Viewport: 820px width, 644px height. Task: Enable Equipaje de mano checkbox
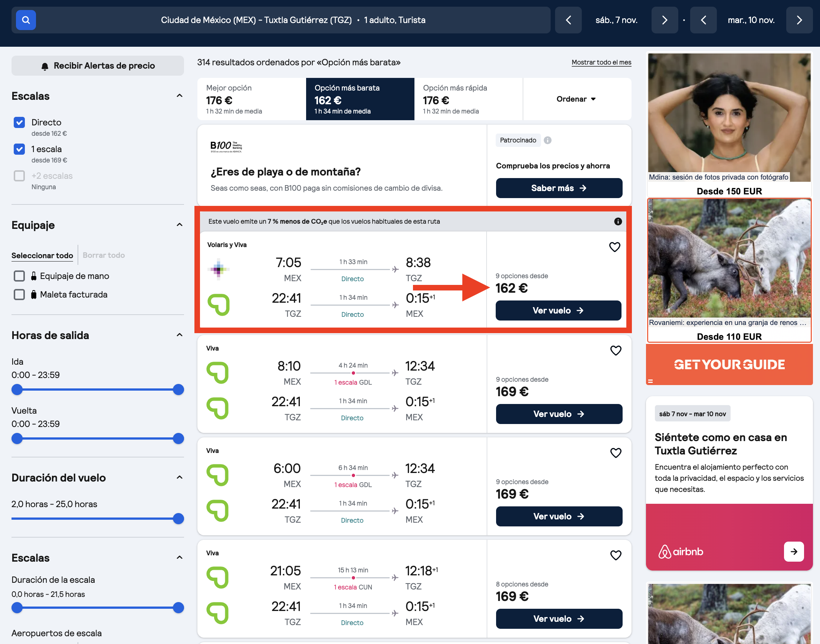19,276
